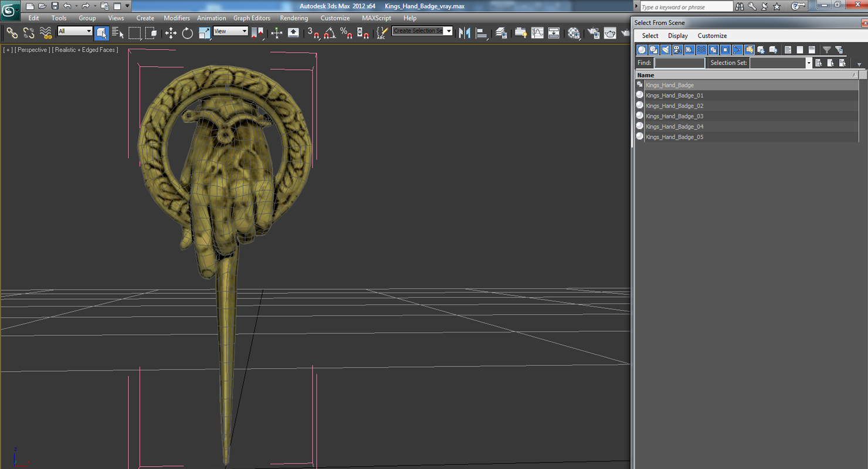868x469 pixels.
Task: Open the Customize menu in Select From Scene
Action: click(712, 36)
